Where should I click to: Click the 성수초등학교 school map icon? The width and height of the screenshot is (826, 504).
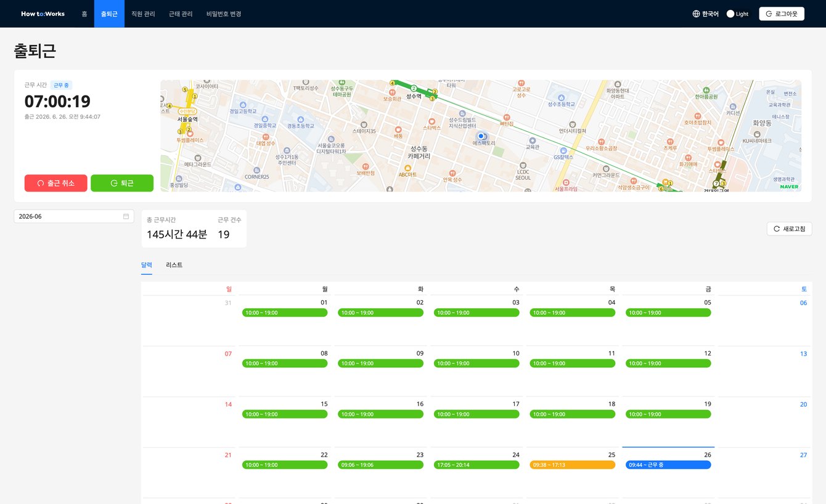click(x=561, y=97)
